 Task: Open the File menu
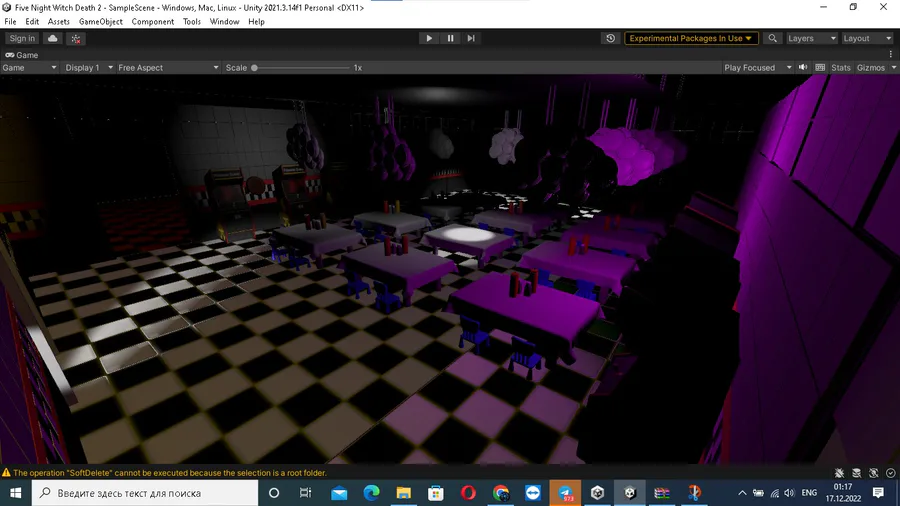(10, 22)
